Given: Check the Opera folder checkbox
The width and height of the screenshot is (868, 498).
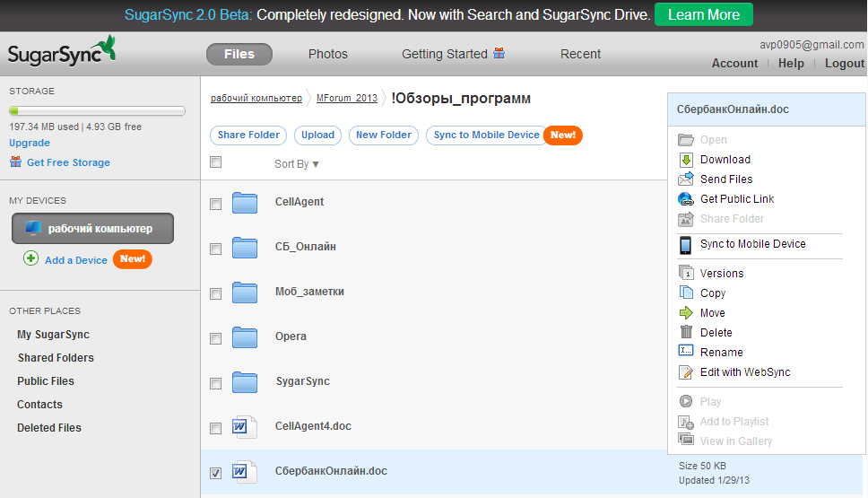Looking at the screenshot, I should [216, 338].
